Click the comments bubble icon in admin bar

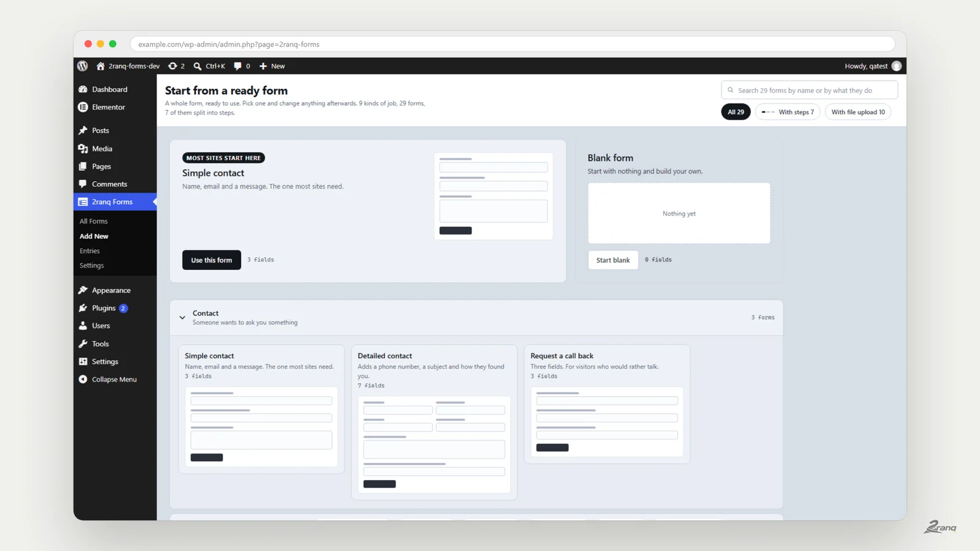(238, 66)
